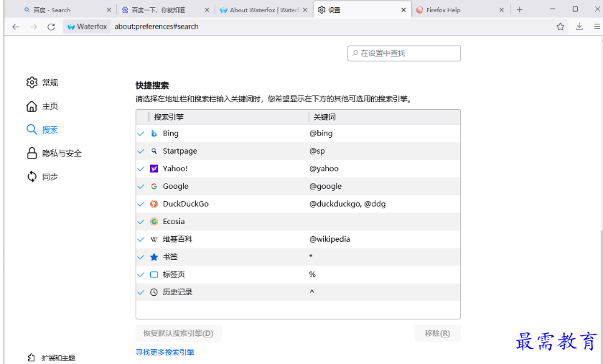This screenshot has height=364, width=603.
Task: Open 同步 sync settings
Action: (x=42, y=177)
